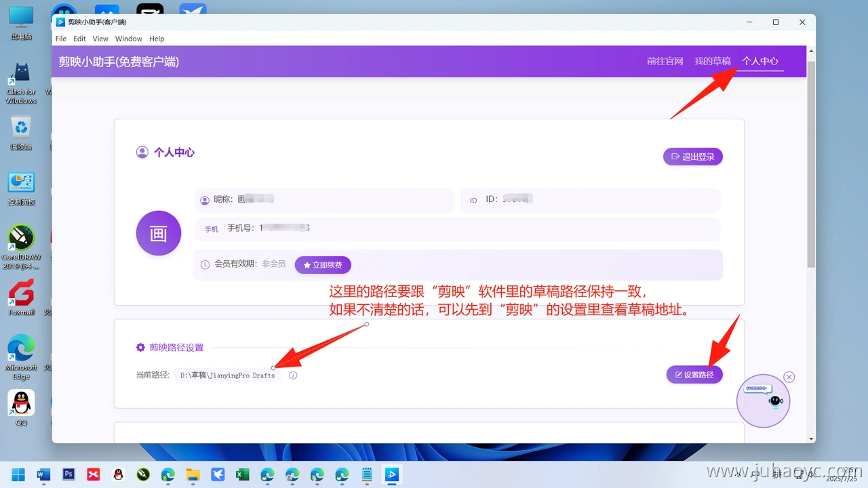Click the user icon beside 个人中心 heading
Viewport: 868px width, 488px height.
[142, 152]
